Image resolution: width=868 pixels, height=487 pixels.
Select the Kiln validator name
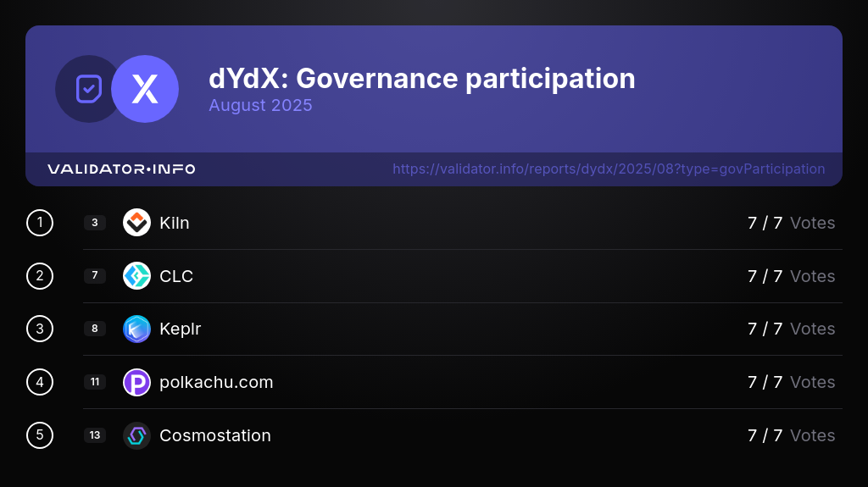pos(175,223)
